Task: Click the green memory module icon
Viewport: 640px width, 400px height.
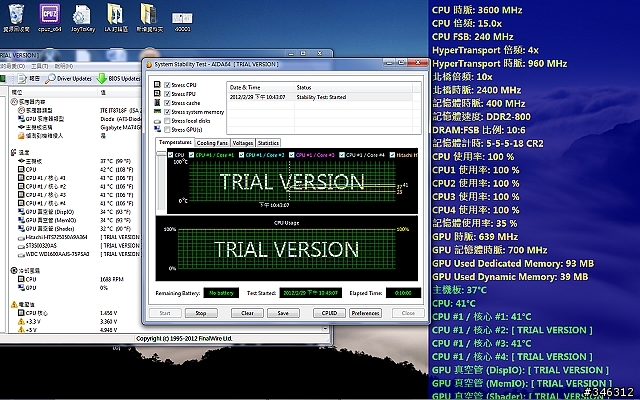Action: (x=157, y=111)
